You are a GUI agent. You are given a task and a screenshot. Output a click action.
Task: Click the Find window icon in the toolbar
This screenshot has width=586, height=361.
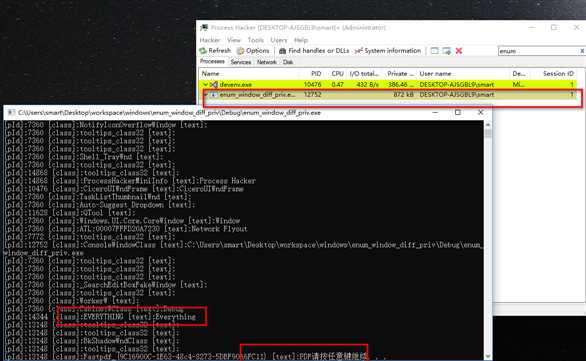[x=434, y=50]
